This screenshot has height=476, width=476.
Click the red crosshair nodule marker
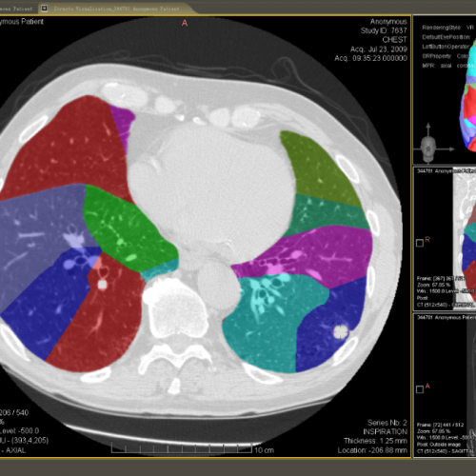click(x=341, y=332)
